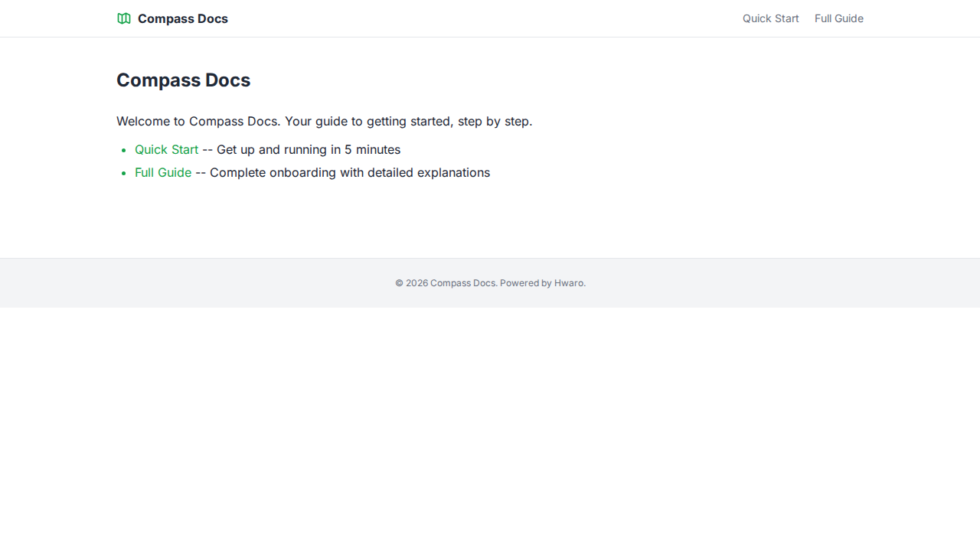Click the green map logo icon
Viewport: 980px width, 551px height.
(x=124, y=18)
